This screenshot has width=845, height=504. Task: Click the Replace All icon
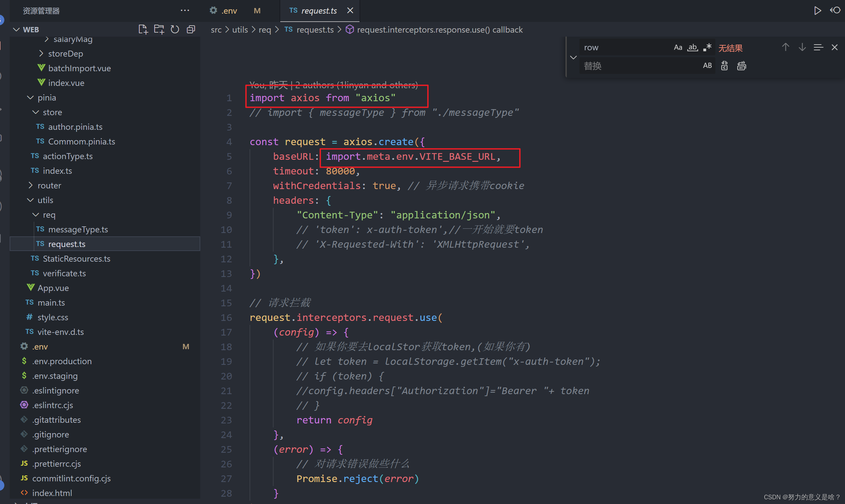[741, 66]
